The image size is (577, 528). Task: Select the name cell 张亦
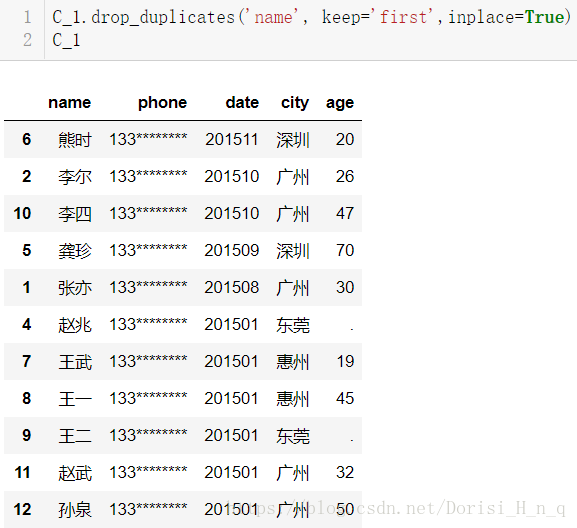[x=75, y=288]
